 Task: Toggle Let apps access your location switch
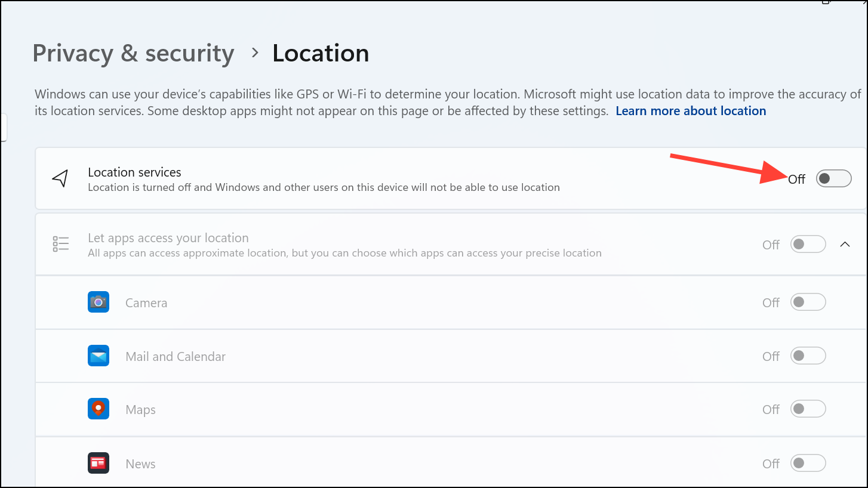808,244
